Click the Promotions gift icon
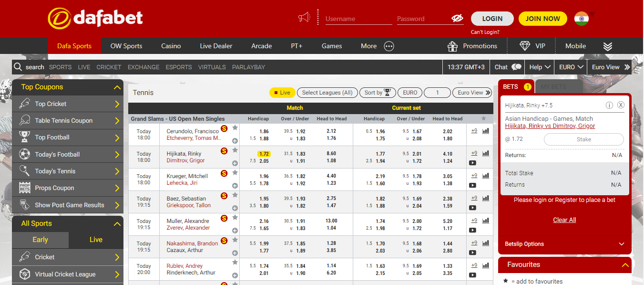 point(452,46)
